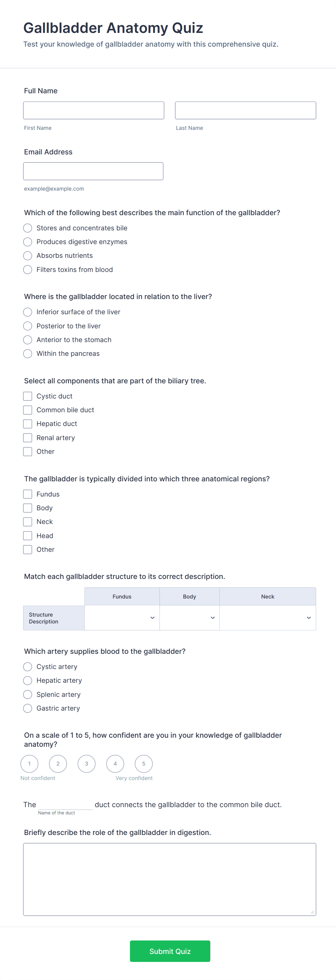Click into the Last Name field

coord(245,110)
